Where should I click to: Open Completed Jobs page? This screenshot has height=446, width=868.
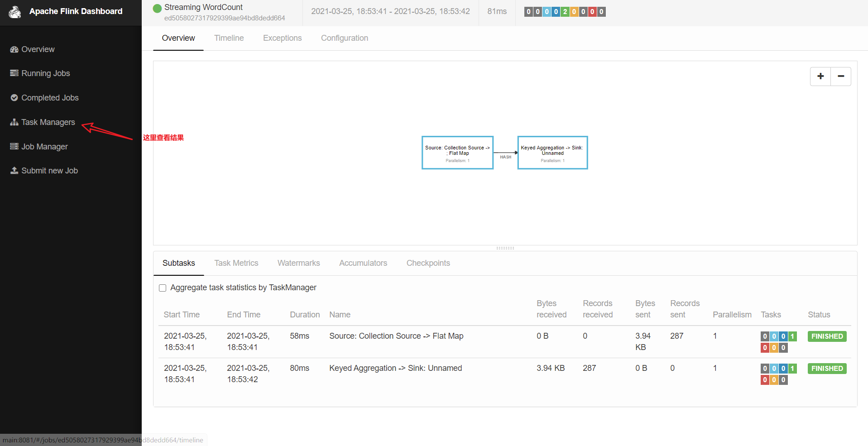[50, 98]
